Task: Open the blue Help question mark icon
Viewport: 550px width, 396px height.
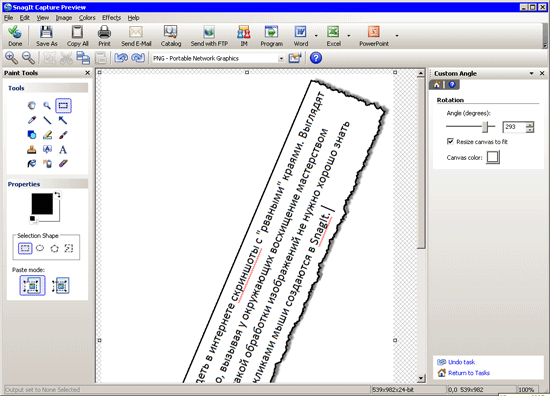Action: point(316,58)
